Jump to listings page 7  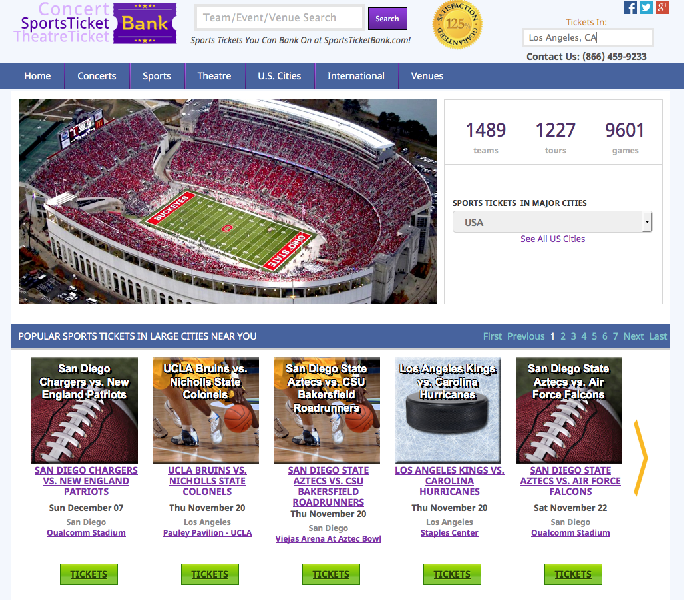pyautogui.click(x=615, y=336)
